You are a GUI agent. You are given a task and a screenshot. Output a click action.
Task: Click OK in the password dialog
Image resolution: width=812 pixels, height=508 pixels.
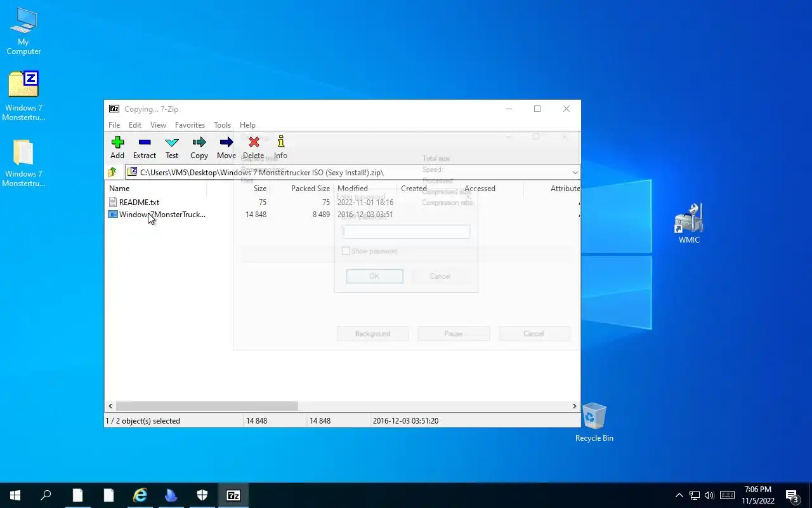[374, 276]
